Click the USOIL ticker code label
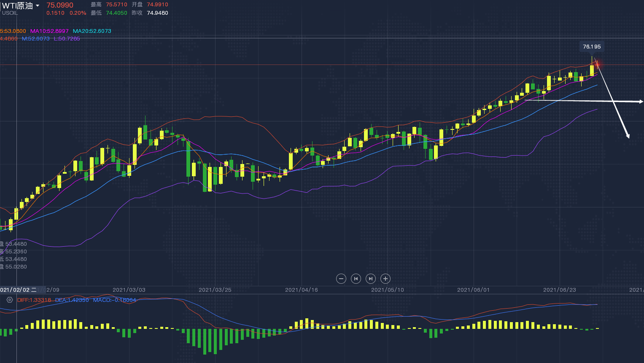 [x=10, y=13]
